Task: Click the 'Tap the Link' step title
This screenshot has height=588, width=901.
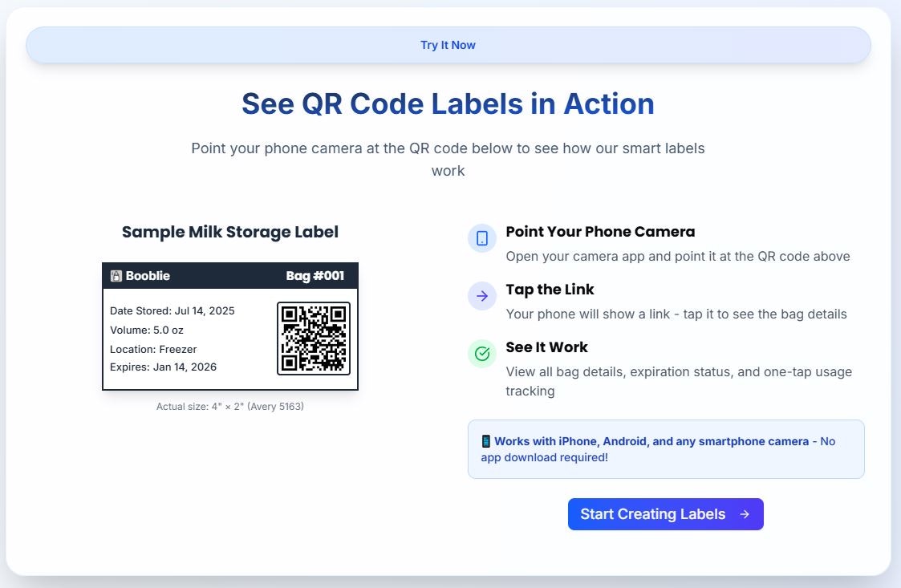Action: point(550,289)
